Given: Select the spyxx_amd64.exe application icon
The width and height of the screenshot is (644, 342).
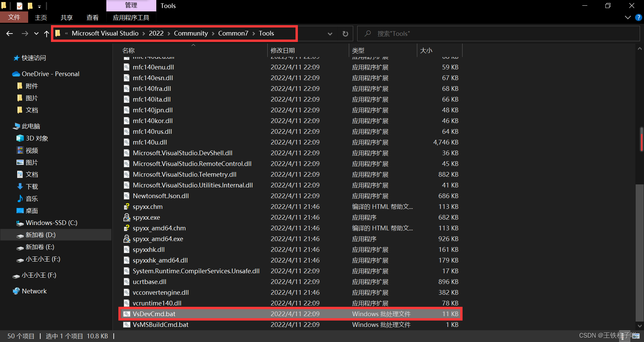Looking at the screenshot, I should (x=126, y=239).
